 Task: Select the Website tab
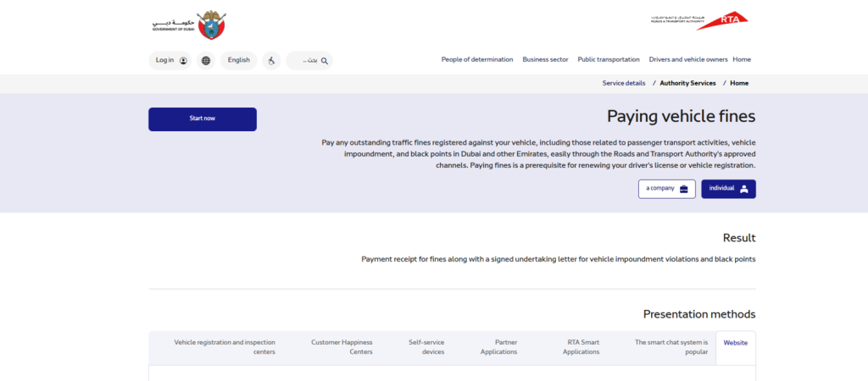pos(736,348)
